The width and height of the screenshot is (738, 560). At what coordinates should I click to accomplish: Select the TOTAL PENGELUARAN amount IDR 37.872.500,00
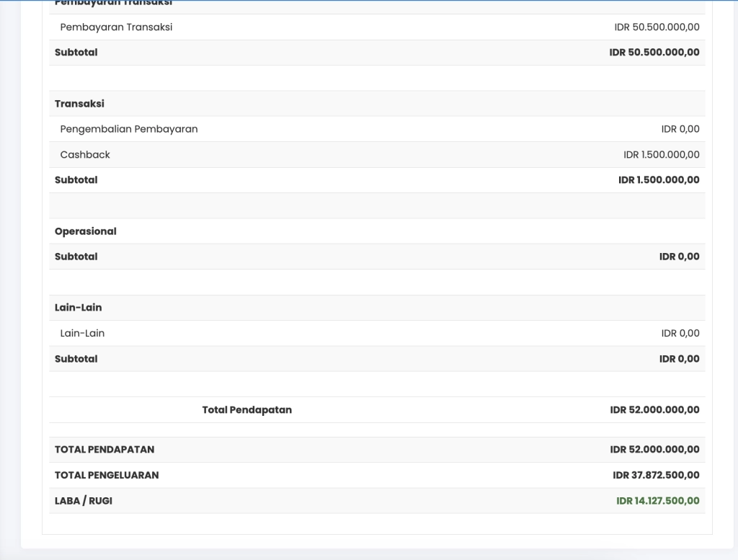pos(655,475)
